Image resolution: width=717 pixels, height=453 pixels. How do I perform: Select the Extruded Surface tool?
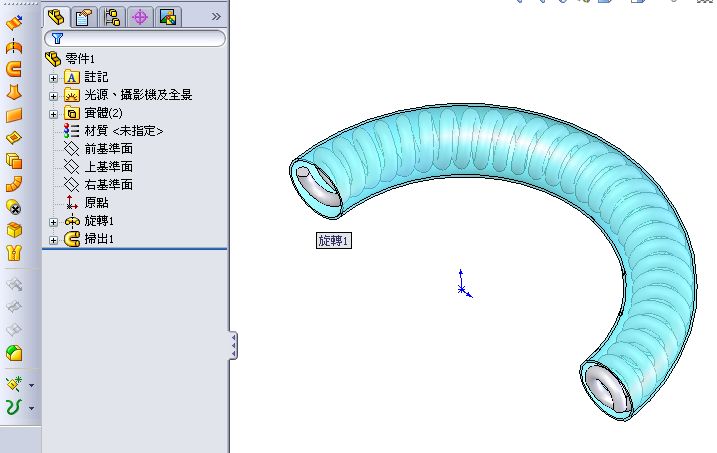pyautogui.click(x=14, y=22)
